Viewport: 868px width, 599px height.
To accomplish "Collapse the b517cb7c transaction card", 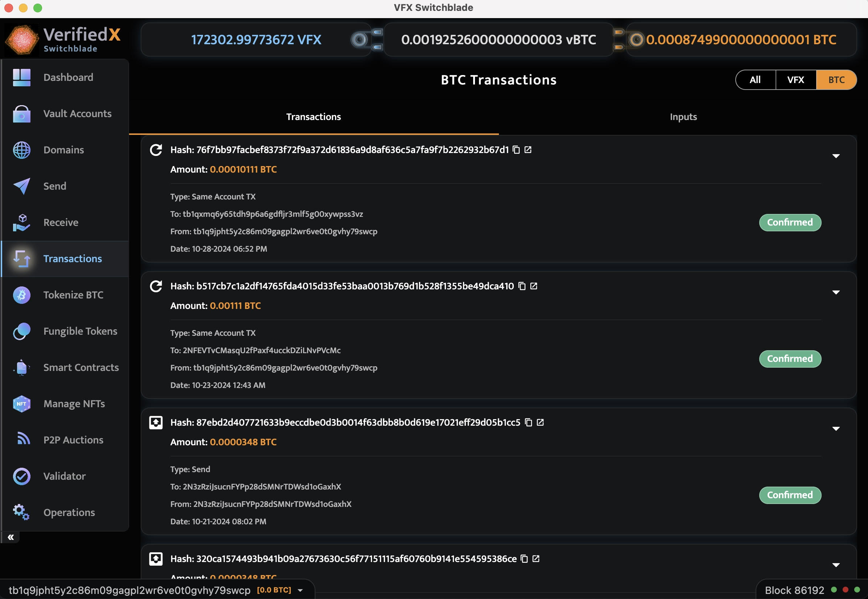I will coord(836,292).
